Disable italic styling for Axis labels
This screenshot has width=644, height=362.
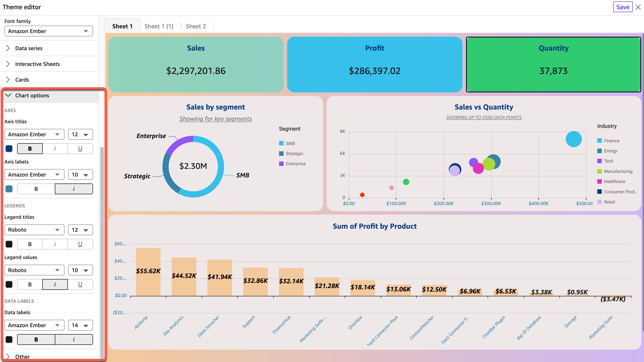[74, 189]
